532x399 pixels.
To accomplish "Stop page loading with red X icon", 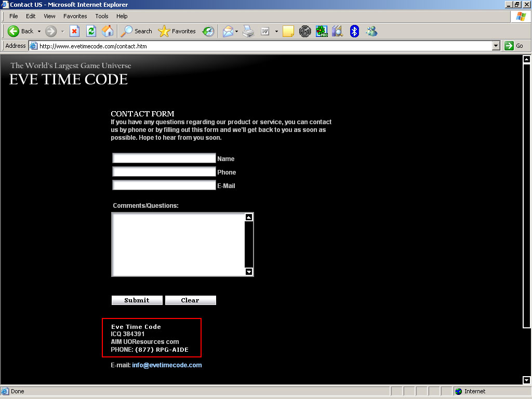I will click(74, 31).
